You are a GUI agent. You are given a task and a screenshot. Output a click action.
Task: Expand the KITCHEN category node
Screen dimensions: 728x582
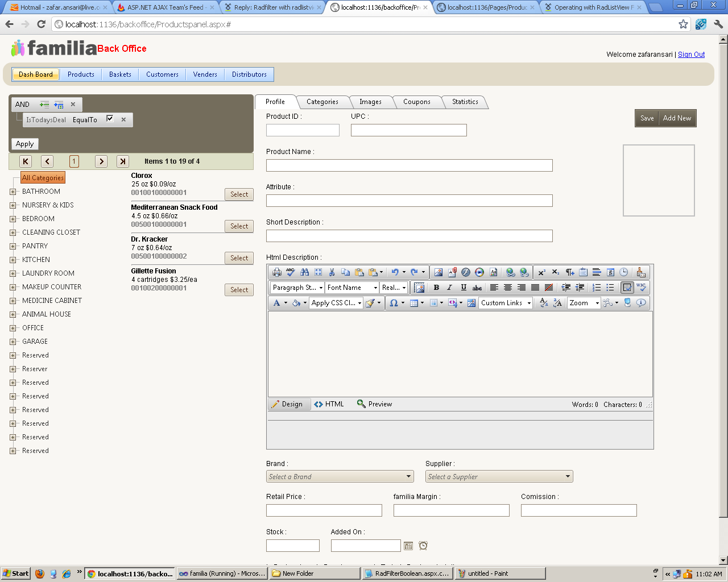tap(13, 260)
